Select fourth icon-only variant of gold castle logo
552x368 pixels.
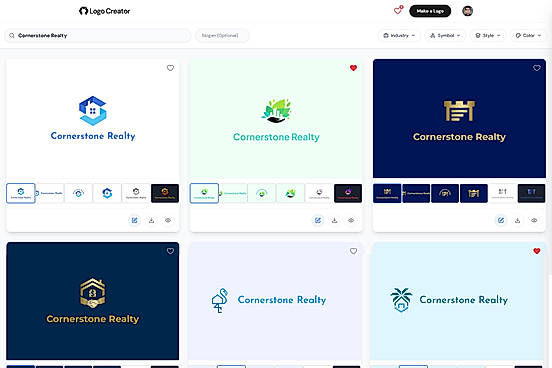pyautogui.click(x=474, y=193)
